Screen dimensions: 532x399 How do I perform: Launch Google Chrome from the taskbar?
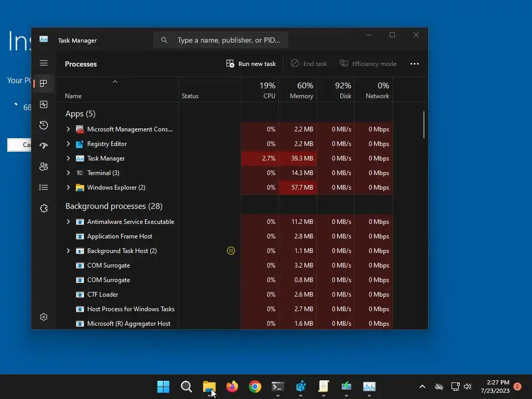[x=255, y=387]
